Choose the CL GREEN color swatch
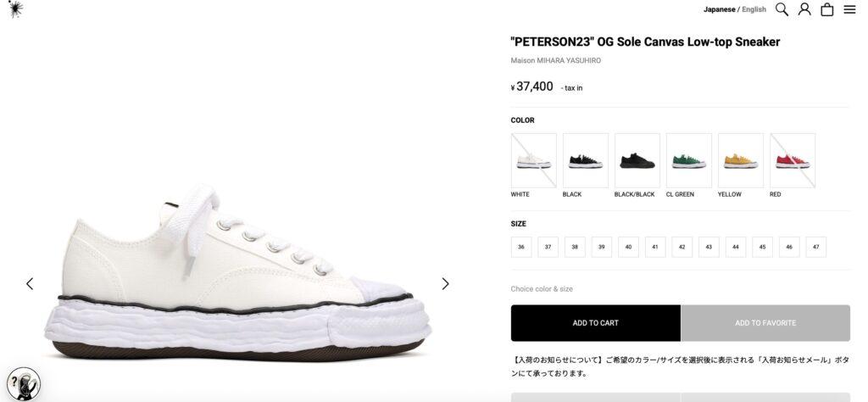Image resolution: width=868 pixels, height=402 pixels. coord(688,160)
